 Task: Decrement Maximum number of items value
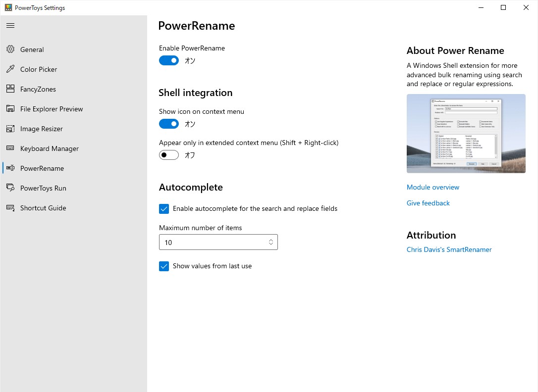click(271, 245)
